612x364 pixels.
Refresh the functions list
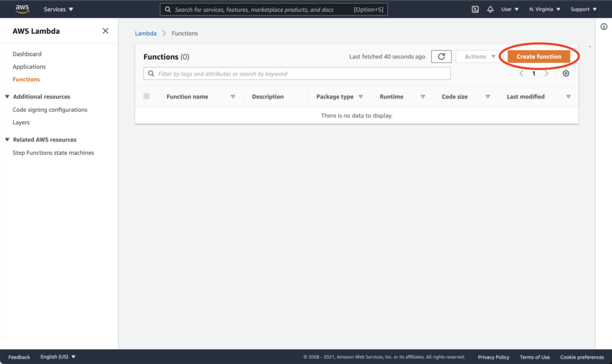442,57
